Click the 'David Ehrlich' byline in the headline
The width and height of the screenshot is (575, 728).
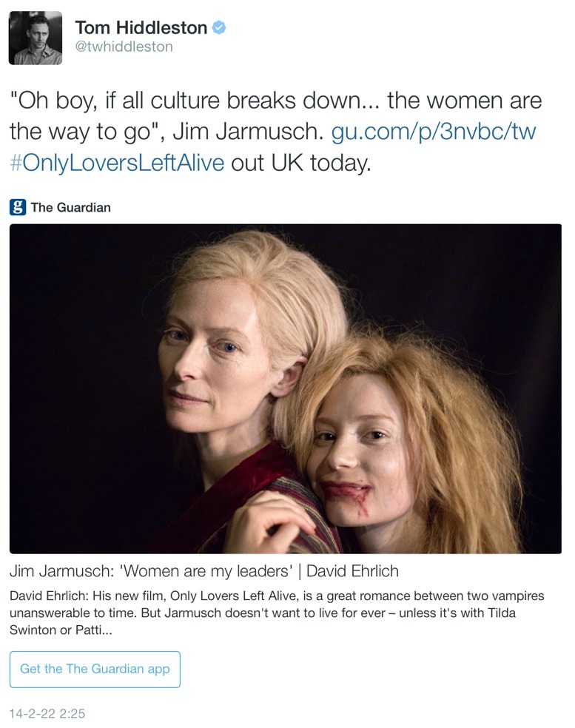[352, 571]
